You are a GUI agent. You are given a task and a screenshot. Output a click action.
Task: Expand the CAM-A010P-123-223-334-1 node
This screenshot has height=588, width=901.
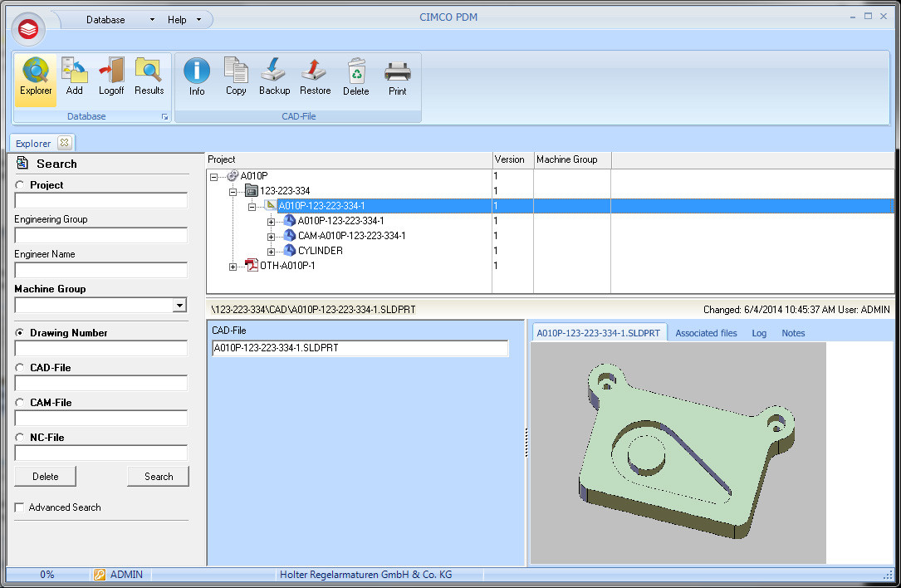271,237
